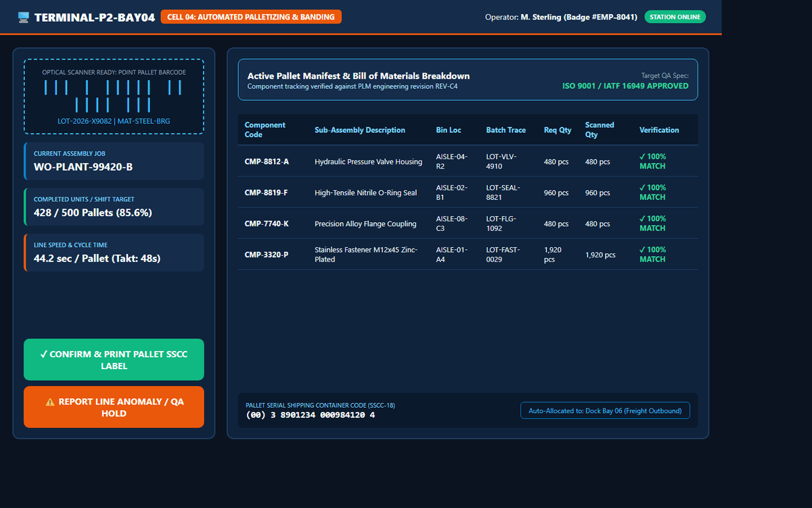
Task: Click the 44.2 sec / Pallet cycle time
Action: (x=97, y=258)
